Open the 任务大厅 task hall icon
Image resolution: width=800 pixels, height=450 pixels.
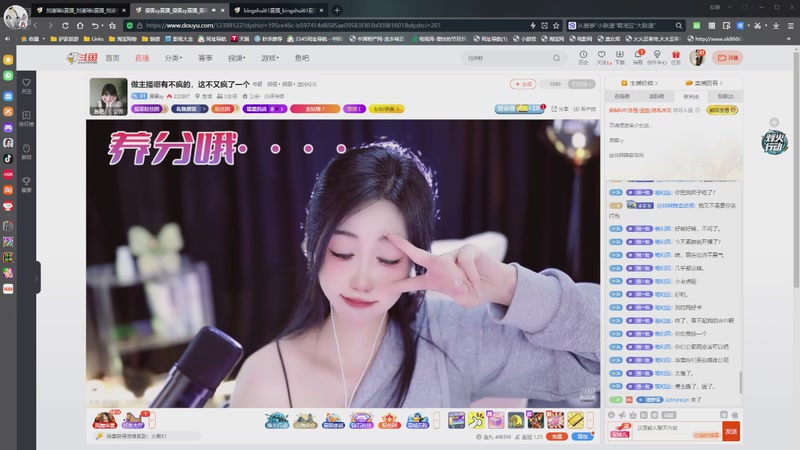[x=133, y=421]
